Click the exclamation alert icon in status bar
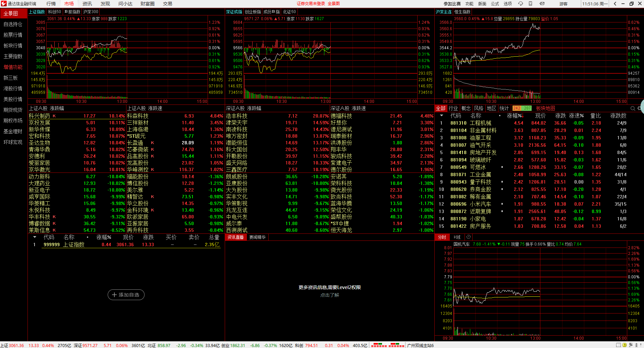The image size is (644, 348). 641,345
